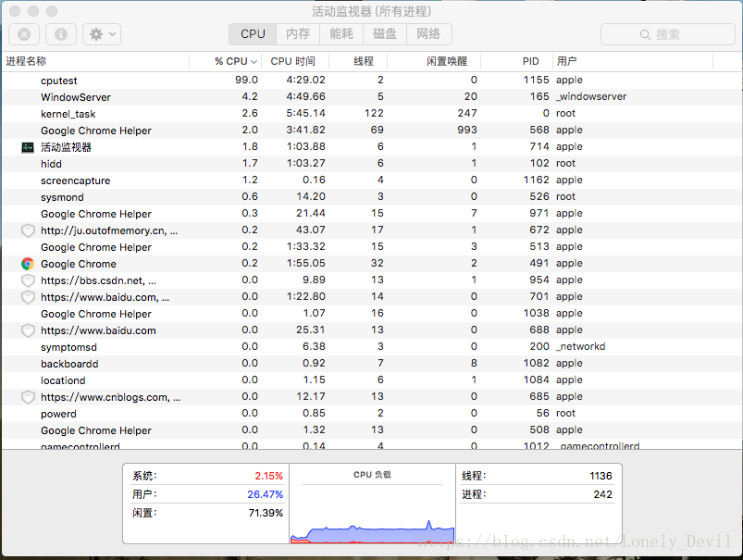Click the 系统 2.15% statistic
743x560 pixels.
pos(207,476)
